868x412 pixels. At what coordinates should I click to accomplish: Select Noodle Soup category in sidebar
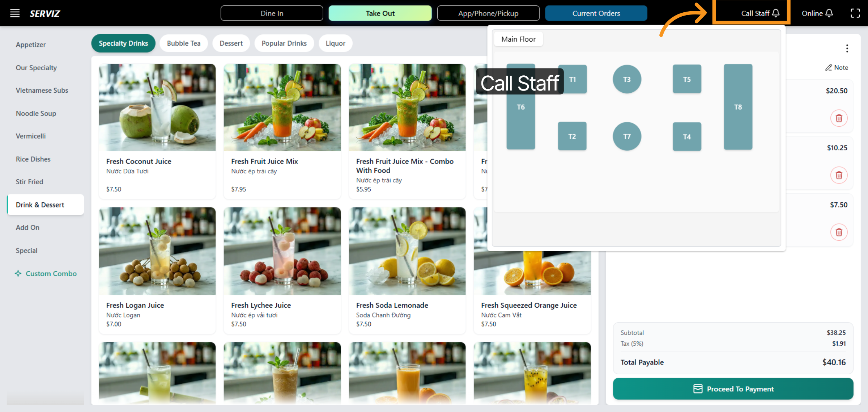coord(36,113)
